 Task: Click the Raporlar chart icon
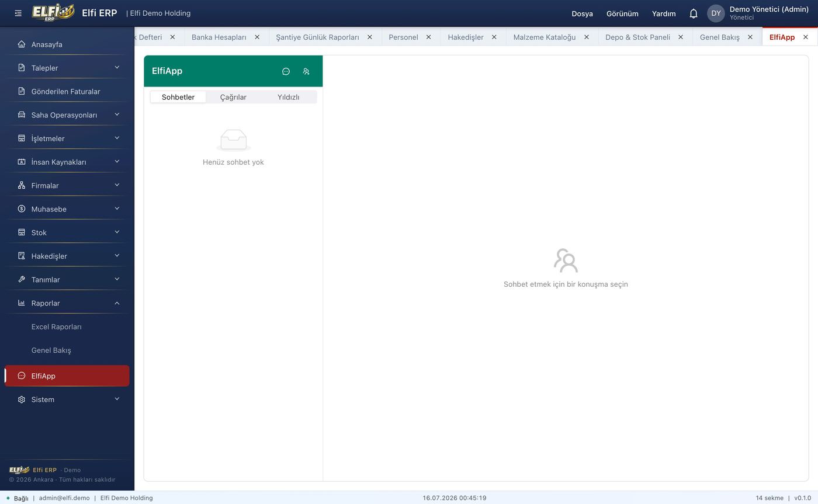[x=22, y=303]
